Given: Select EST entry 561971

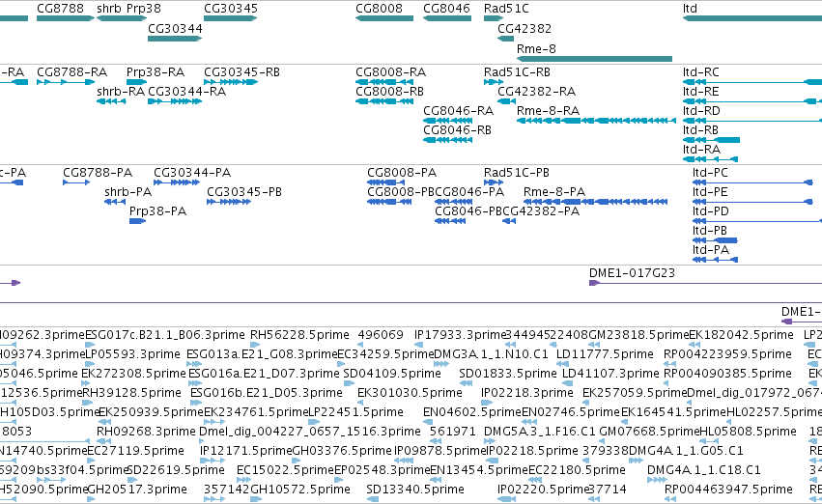Looking at the screenshot, I should click(452, 433).
